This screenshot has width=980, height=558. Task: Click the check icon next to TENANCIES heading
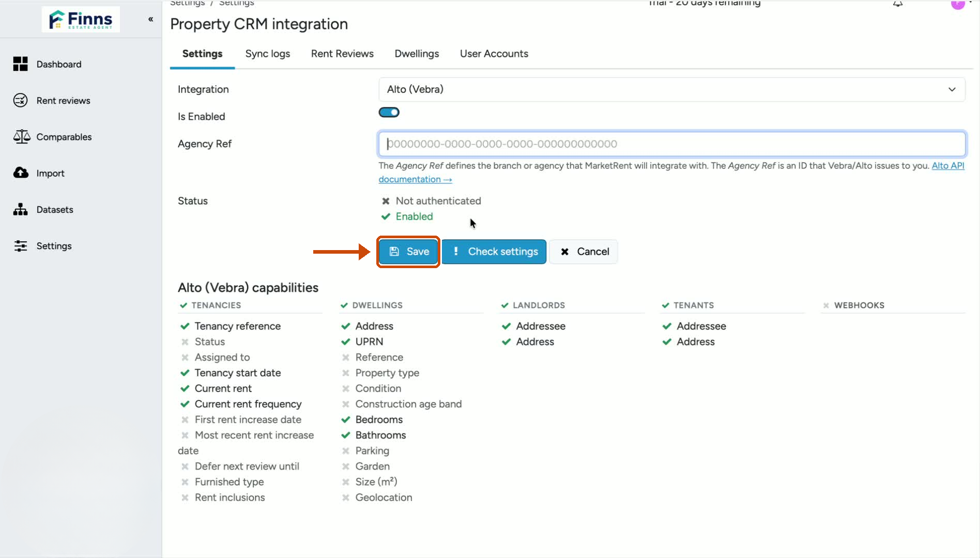point(183,305)
